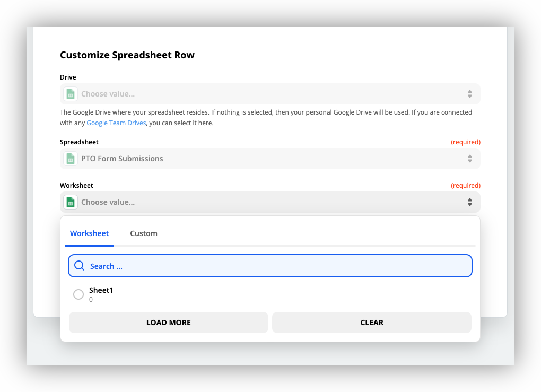Click the Customize Spreadsheet Row heading
Image resolution: width=541 pixels, height=392 pixels.
[x=127, y=55]
